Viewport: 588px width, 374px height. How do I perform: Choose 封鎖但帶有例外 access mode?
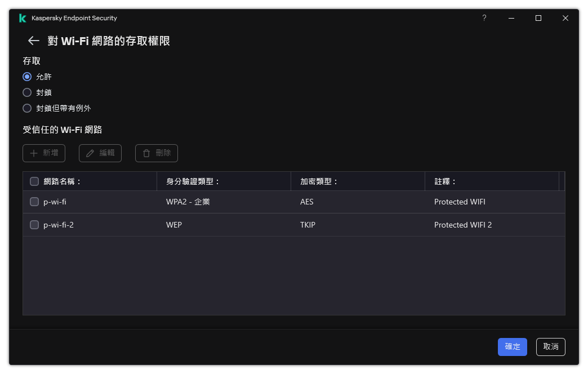tap(27, 108)
